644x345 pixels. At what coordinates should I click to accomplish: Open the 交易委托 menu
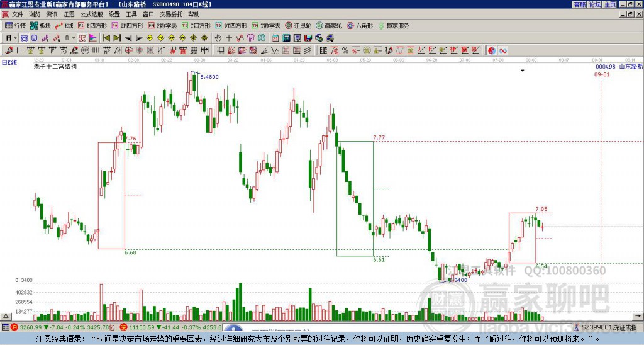(171, 14)
